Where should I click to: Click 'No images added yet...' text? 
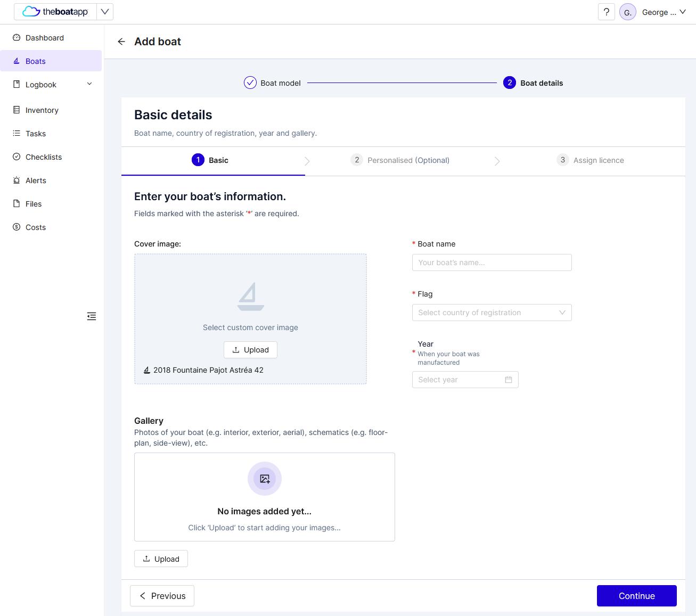(x=265, y=511)
